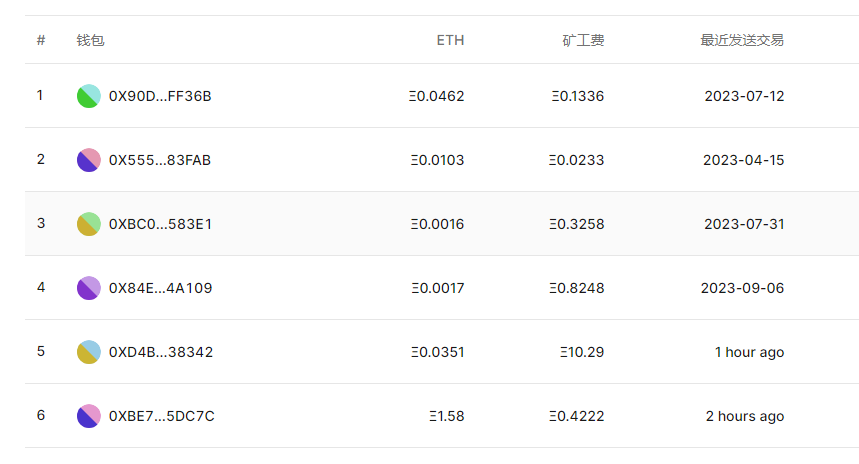Open wallet address 0XBC0...583E1
The height and width of the screenshot is (464, 859).
point(160,224)
